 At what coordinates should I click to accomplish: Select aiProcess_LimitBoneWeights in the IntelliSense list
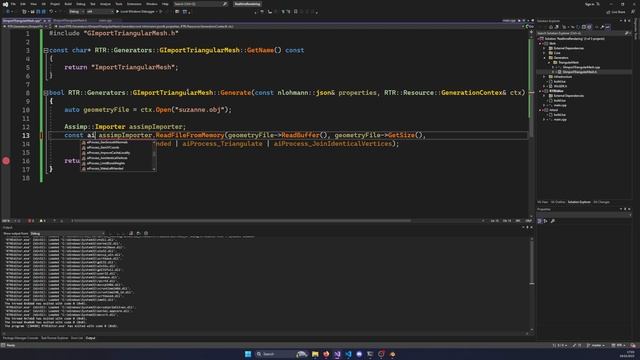[106, 163]
